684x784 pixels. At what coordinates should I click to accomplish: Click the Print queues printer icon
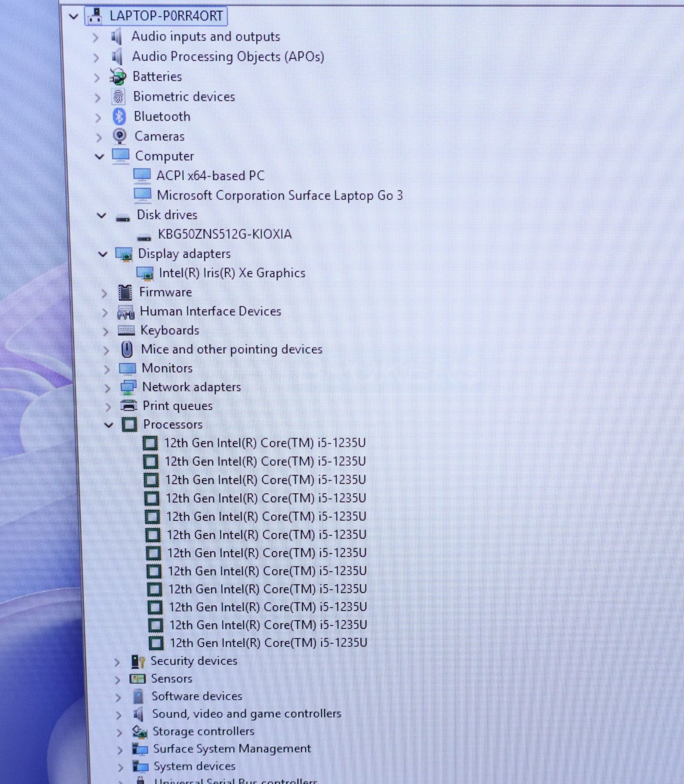coord(129,406)
